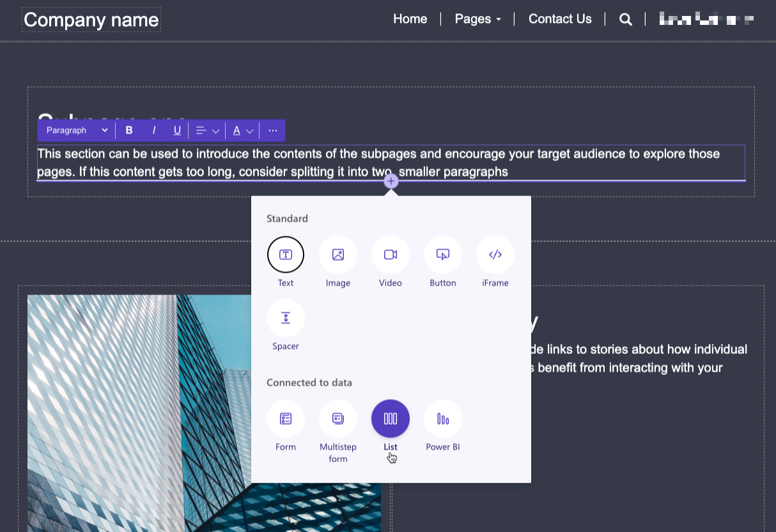This screenshot has width=776, height=532.
Task: Add a Power BI component
Action: click(x=443, y=418)
